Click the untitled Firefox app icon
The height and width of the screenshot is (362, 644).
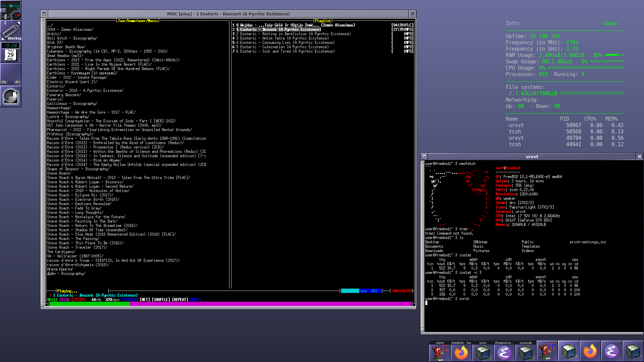[x=590, y=351]
